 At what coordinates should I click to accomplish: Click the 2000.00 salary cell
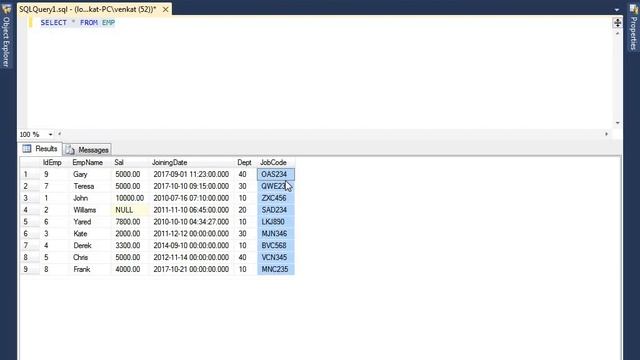(x=130, y=233)
